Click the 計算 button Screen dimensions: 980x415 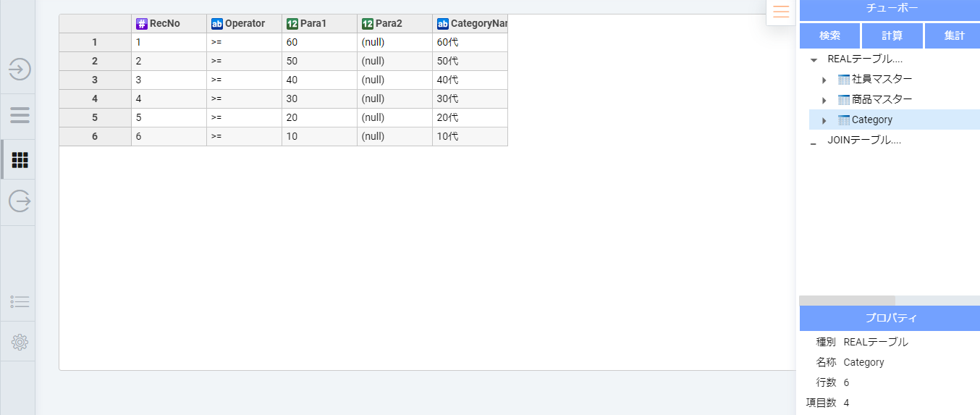(892, 35)
